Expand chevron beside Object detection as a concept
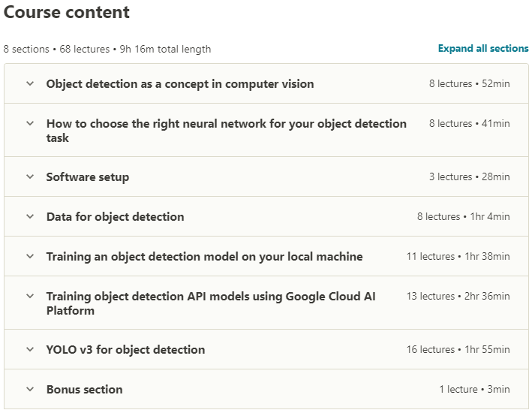This screenshot has width=532, height=413. click(x=30, y=84)
